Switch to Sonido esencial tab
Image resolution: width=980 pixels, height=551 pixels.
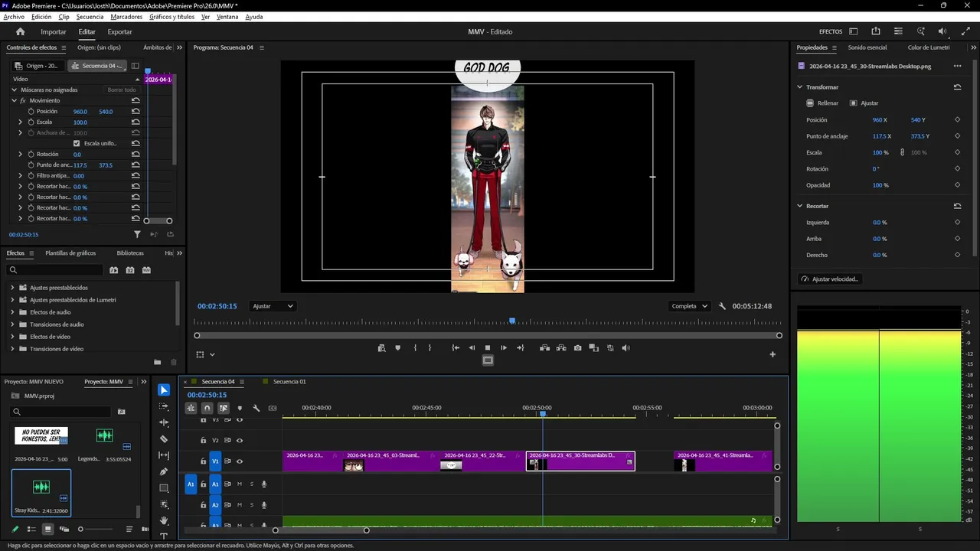coord(867,47)
